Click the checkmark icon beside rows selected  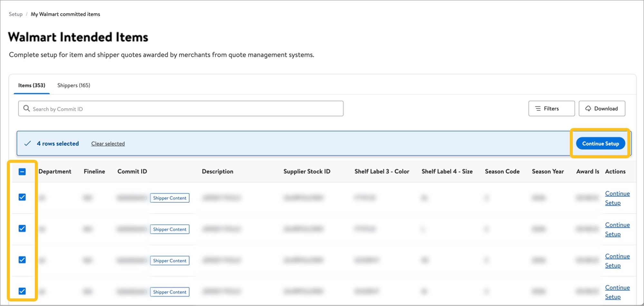tap(28, 144)
